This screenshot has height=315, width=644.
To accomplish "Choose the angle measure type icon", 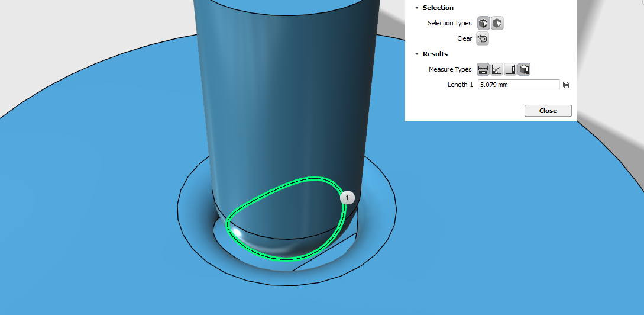I will [497, 69].
